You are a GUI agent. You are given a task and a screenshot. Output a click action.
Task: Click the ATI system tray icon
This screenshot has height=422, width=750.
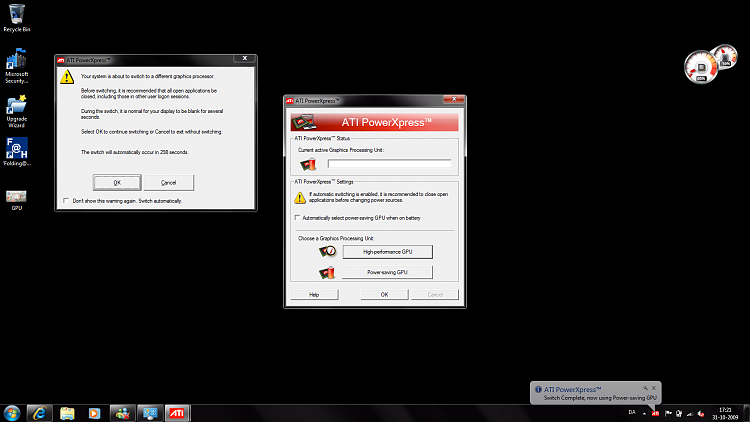point(655,413)
